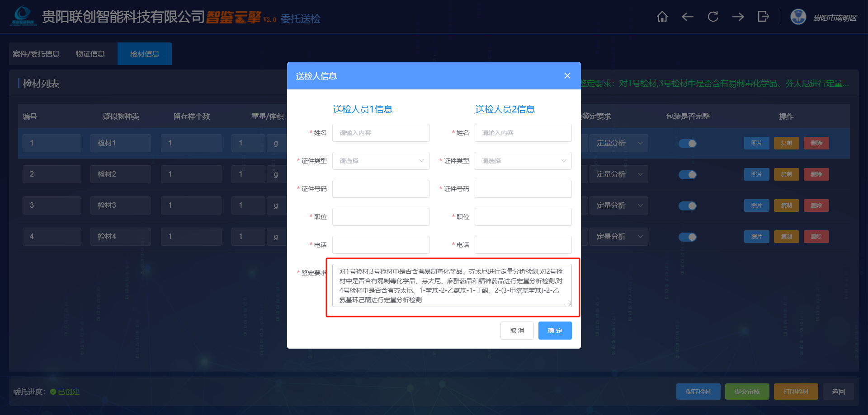Toggle 包装是否完整 switch for row 1

tap(688, 144)
